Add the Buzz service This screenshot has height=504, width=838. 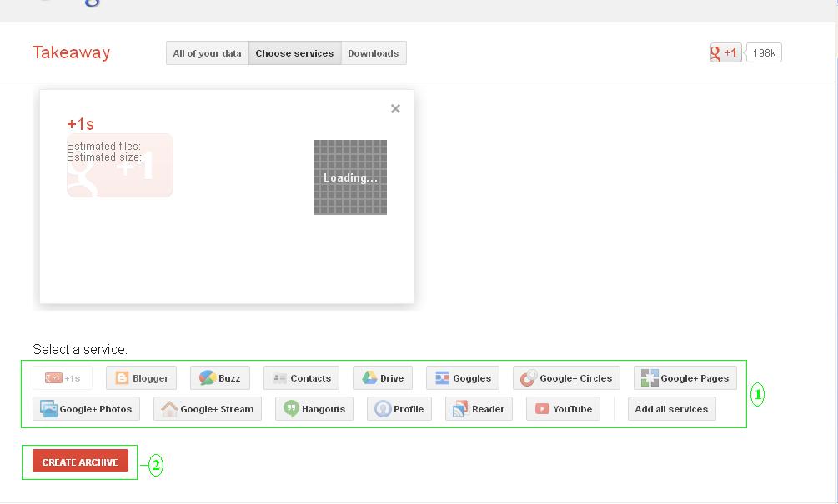coord(220,378)
